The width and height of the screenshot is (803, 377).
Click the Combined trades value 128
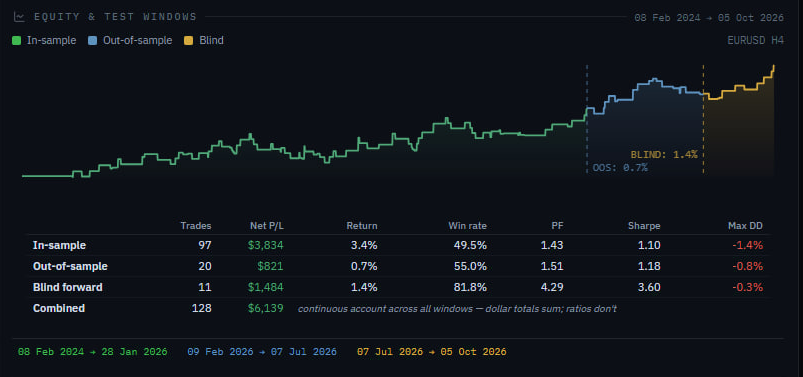(202, 308)
